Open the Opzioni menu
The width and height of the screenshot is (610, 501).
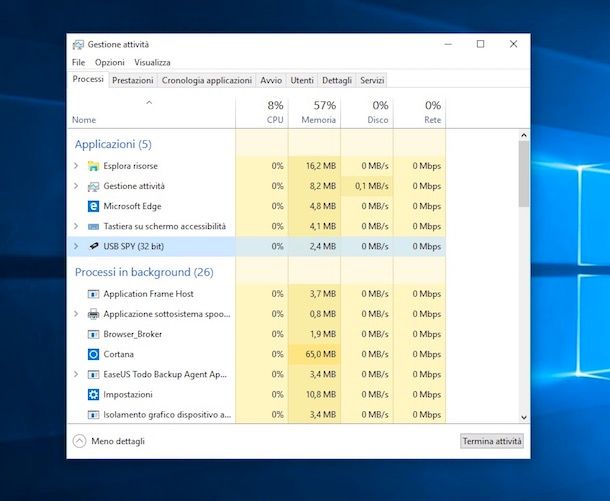[x=110, y=62]
